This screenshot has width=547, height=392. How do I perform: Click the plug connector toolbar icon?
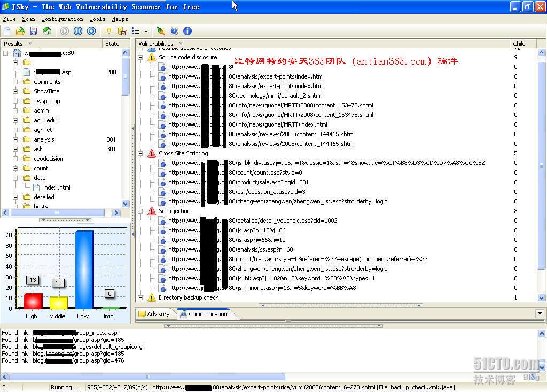(160, 31)
